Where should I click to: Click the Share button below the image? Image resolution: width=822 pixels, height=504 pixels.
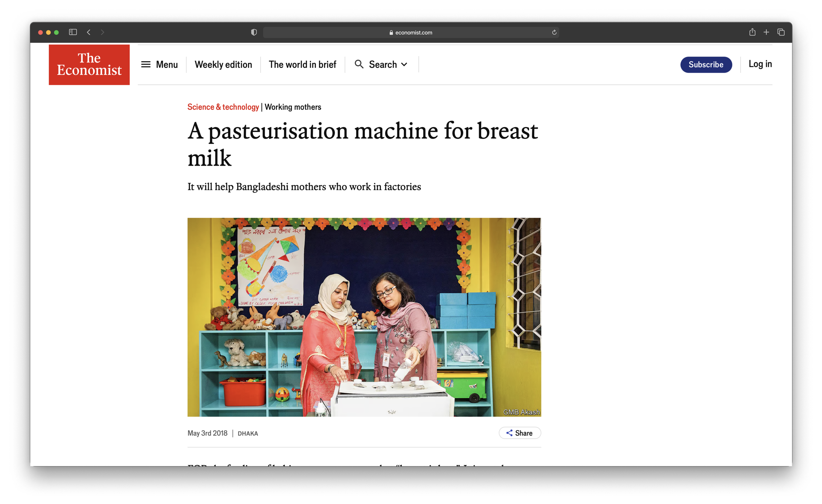[x=520, y=433]
